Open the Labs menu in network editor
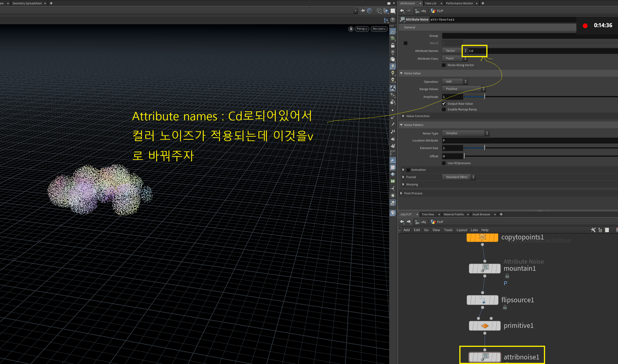The image size is (618, 364). click(474, 230)
